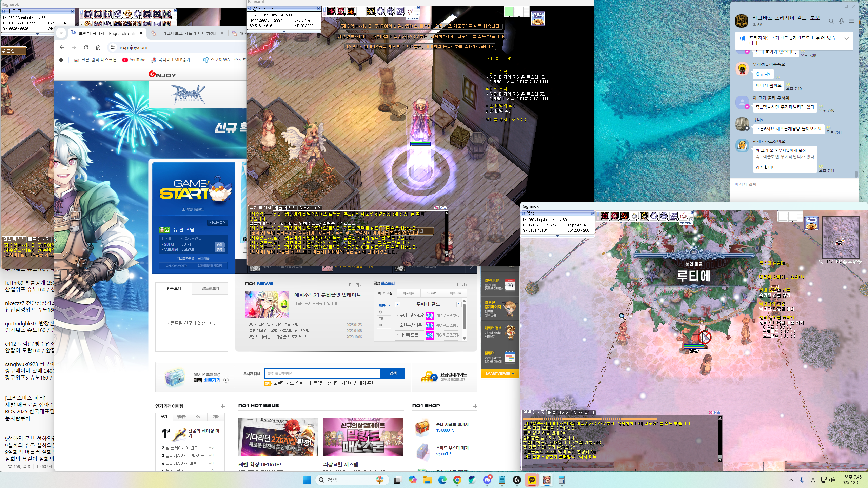Image resolution: width=868 pixels, height=488 pixels.
Task: Expand the pinned guild announcement chevron
Action: point(847,38)
